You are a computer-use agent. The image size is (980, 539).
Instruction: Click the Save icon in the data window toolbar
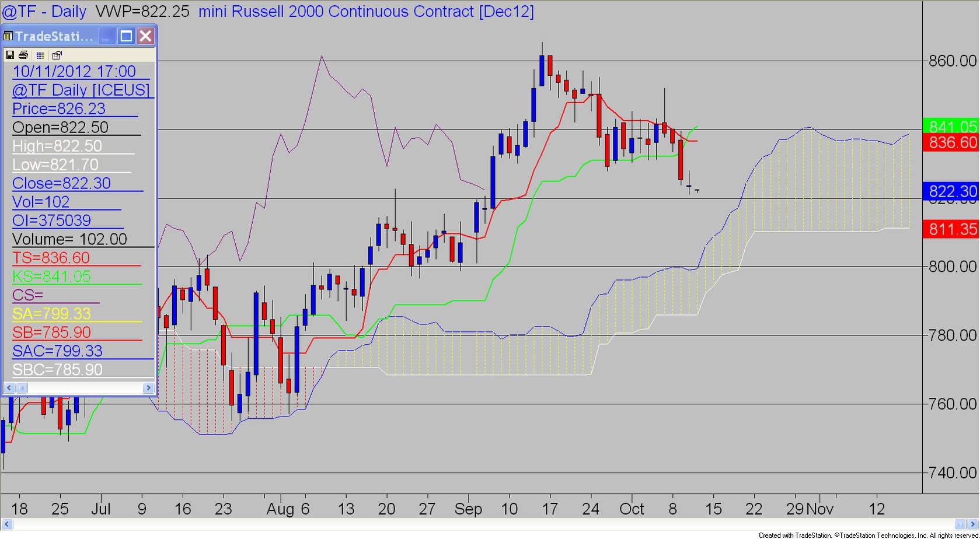point(9,55)
